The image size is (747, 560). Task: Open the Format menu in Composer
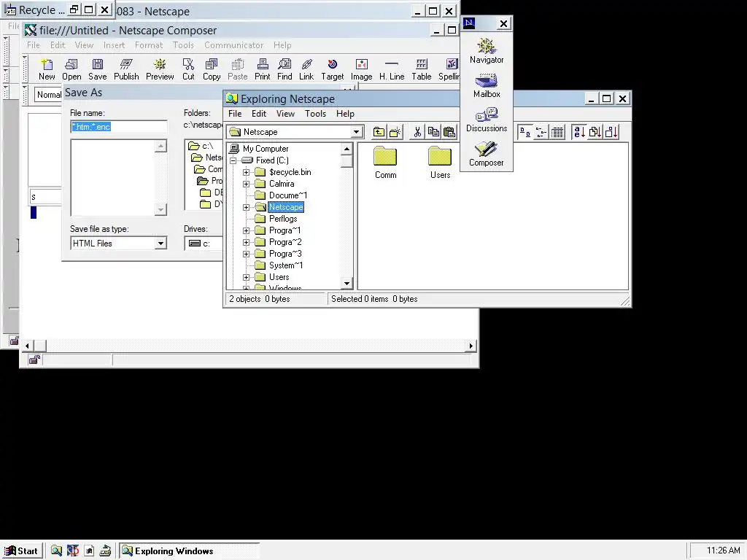149,45
